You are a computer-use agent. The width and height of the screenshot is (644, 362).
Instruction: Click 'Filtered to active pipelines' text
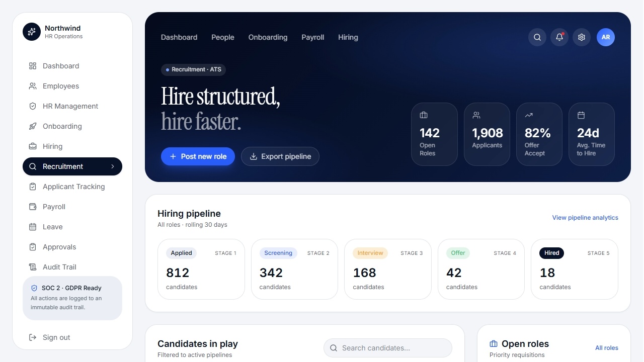(195, 355)
